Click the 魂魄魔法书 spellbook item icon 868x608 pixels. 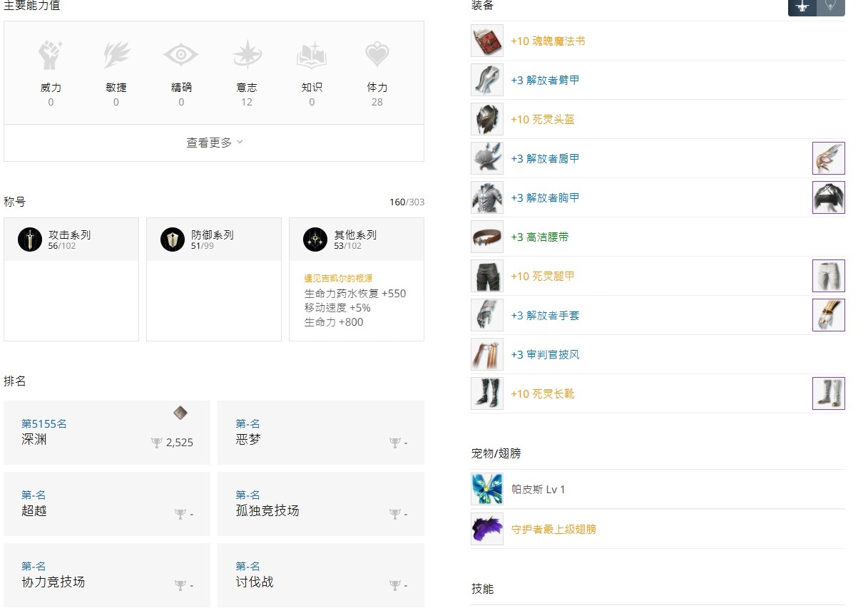pos(487,41)
